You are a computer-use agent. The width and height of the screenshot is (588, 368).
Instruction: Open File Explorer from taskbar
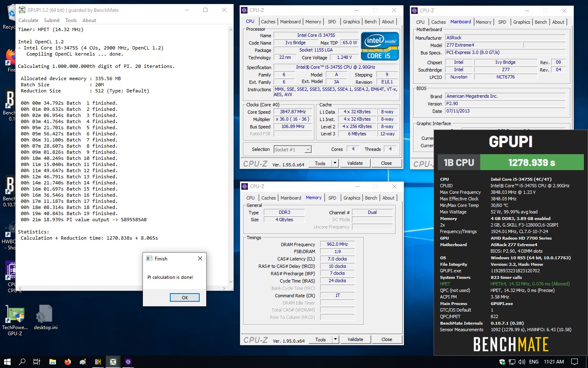coord(52,362)
